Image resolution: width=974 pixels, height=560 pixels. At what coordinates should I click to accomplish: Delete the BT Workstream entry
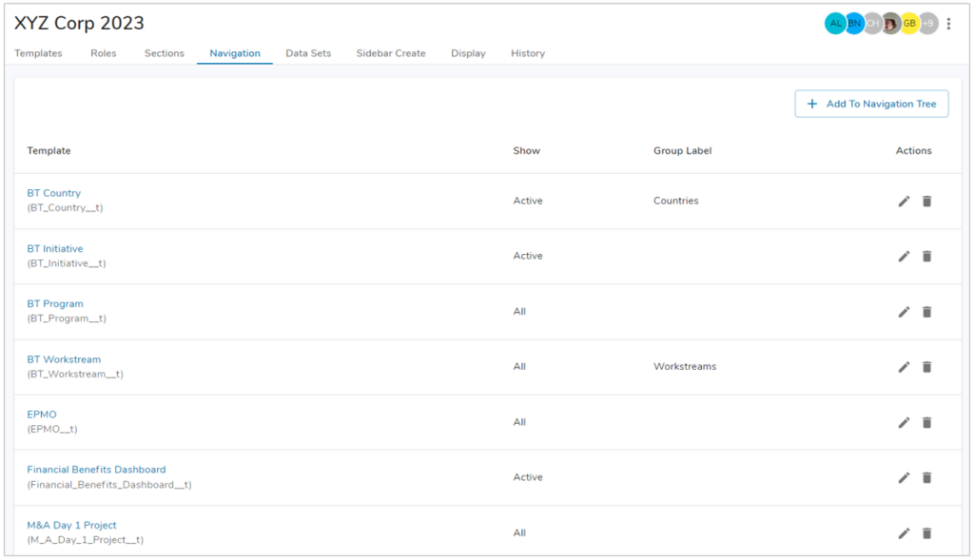pos(926,366)
